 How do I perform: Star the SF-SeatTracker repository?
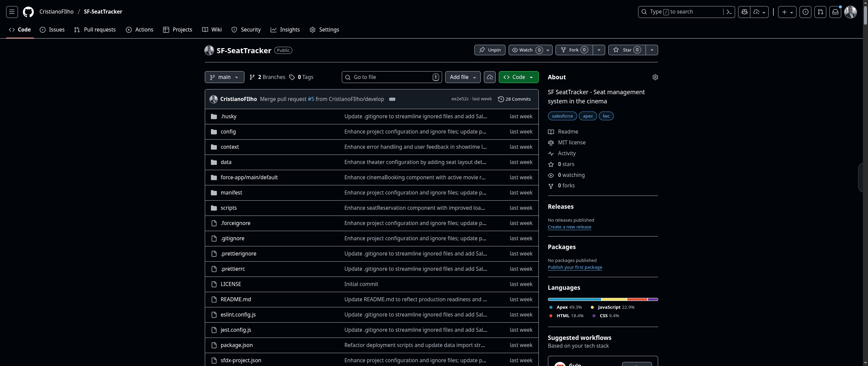point(627,50)
